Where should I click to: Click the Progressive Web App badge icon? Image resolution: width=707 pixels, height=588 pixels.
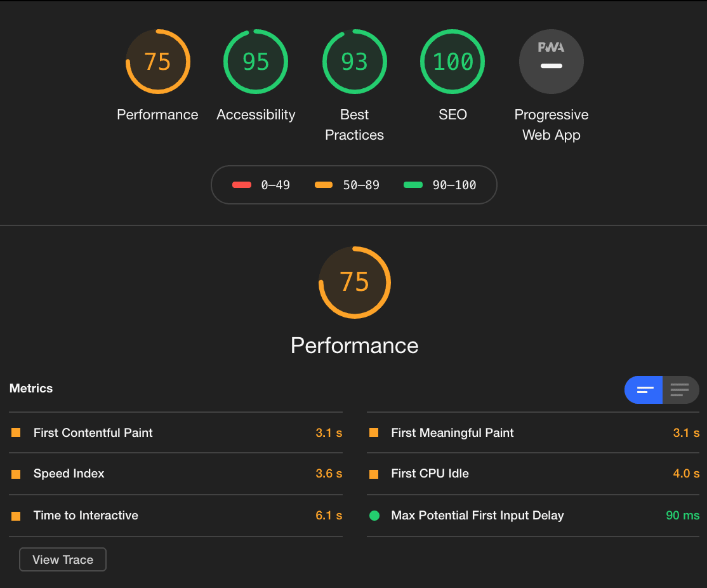pyautogui.click(x=551, y=62)
